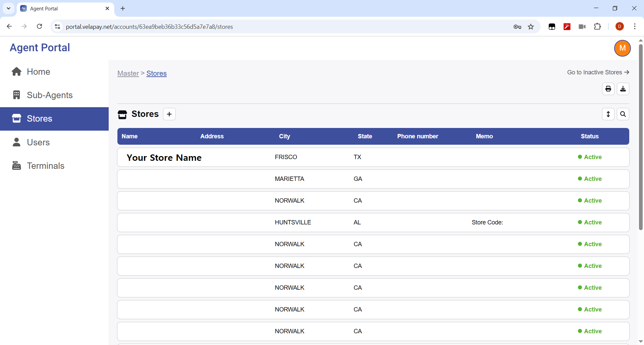The image size is (644, 345).
Task: Bookmark this page with star
Action: pos(531,27)
